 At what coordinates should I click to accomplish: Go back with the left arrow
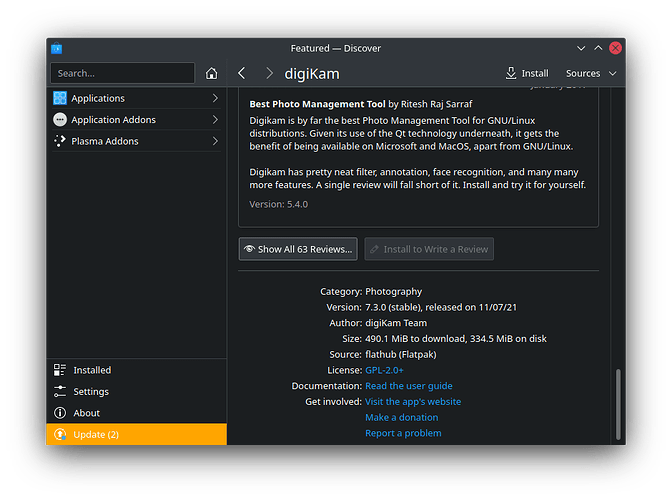pyautogui.click(x=242, y=73)
